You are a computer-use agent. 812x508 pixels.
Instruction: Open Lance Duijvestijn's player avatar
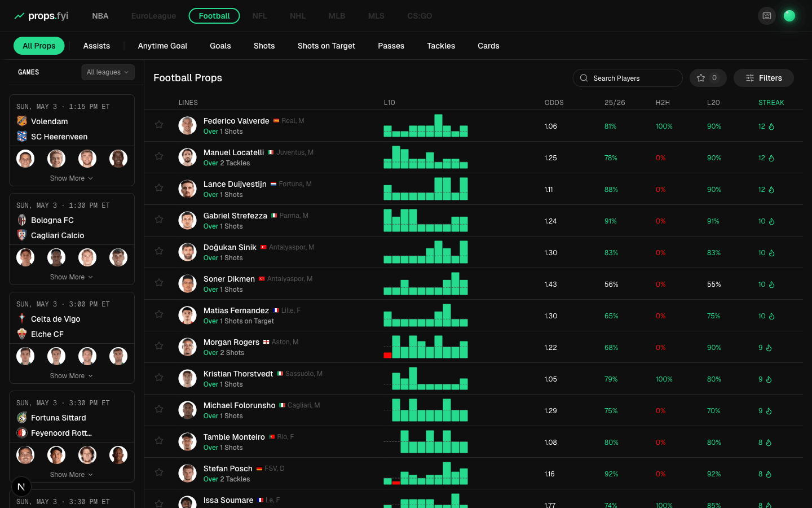pyautogui.click(x=187, y=189)
